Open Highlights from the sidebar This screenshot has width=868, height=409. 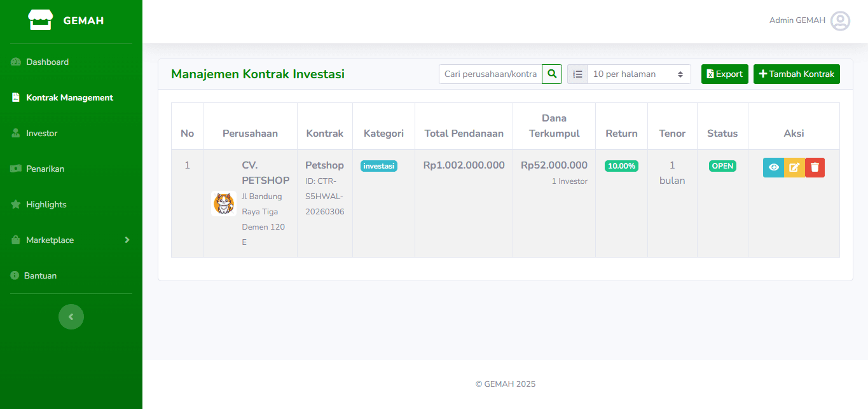46,204
